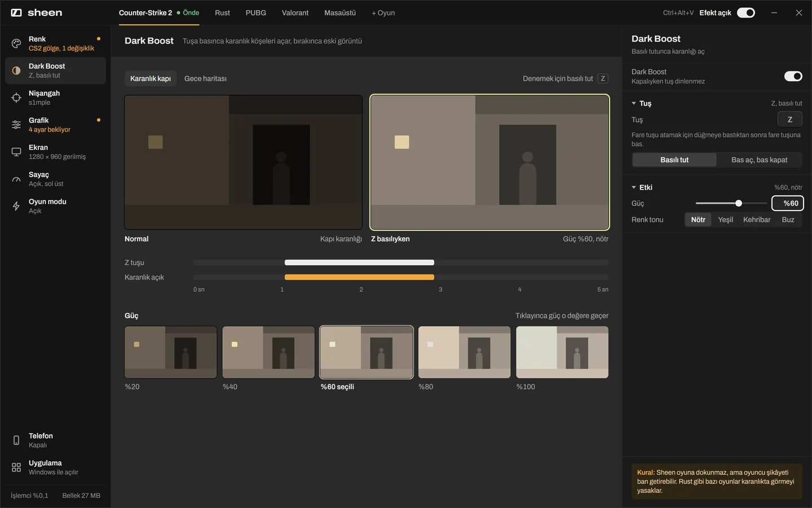This screenshot has width=812, height=508.
Task: Open the Grafik sliders icon
Action: [16, 125]
